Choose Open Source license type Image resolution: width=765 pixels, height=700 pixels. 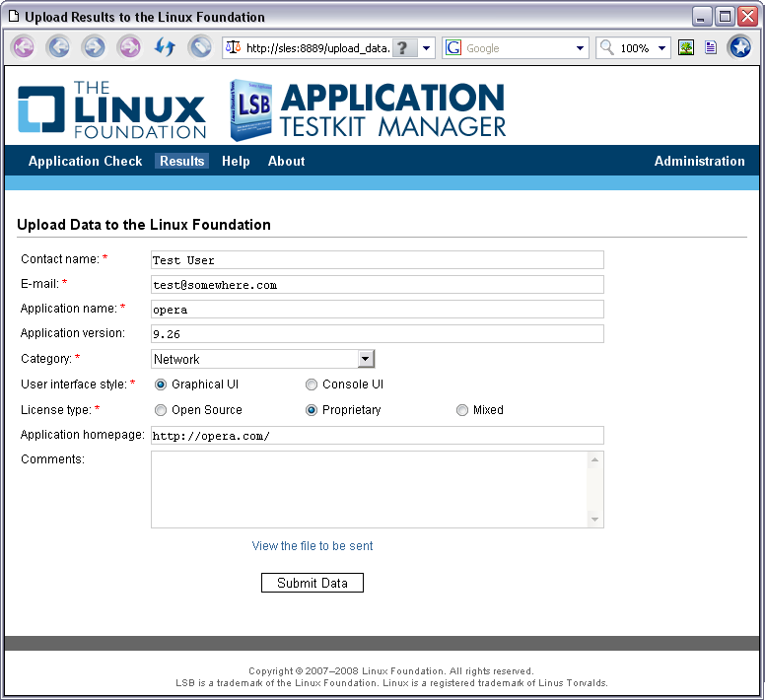point(161,410)
